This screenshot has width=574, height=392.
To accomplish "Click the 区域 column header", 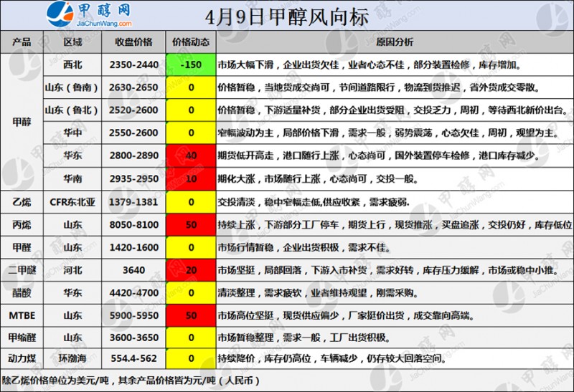I will (72, 42).
